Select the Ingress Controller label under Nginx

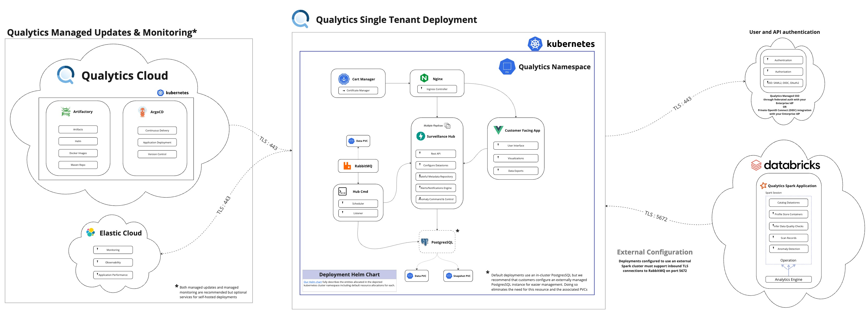tap(437, 89)
